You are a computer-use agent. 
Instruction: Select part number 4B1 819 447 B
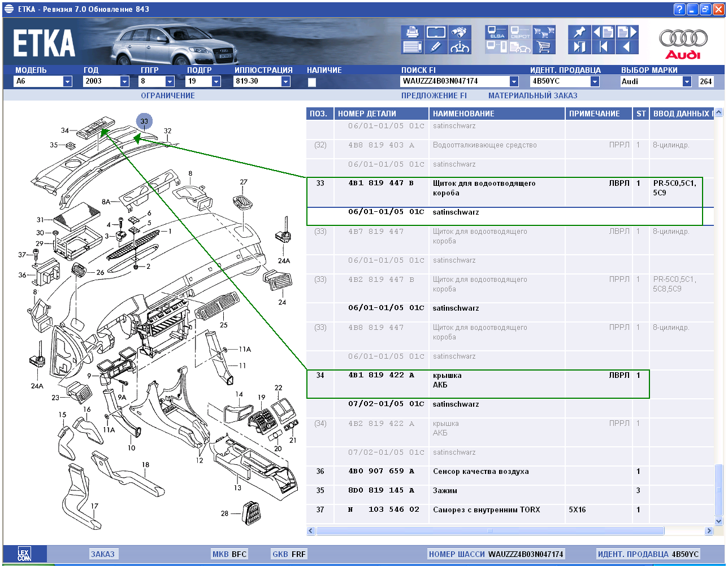[381, 183]
